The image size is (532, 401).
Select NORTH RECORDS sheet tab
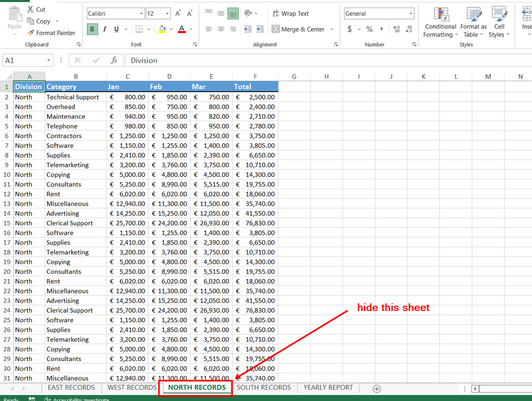click(x=197, y=388)
